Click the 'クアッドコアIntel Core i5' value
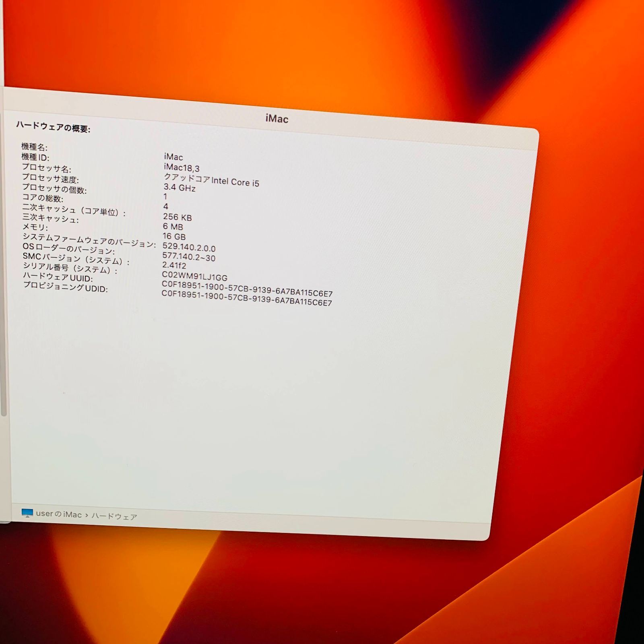The width and height of the screenshot is (644, 644). [211, 180]
